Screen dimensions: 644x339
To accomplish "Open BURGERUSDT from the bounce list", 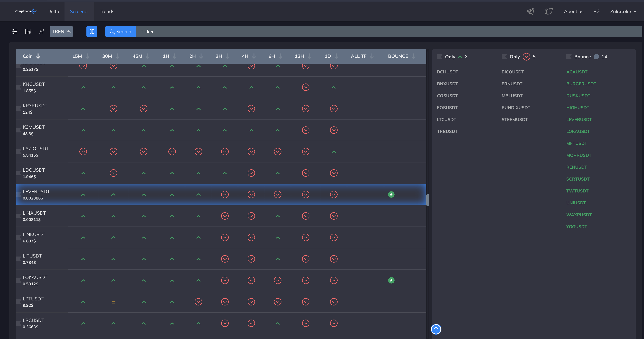I will click(581, 84).
